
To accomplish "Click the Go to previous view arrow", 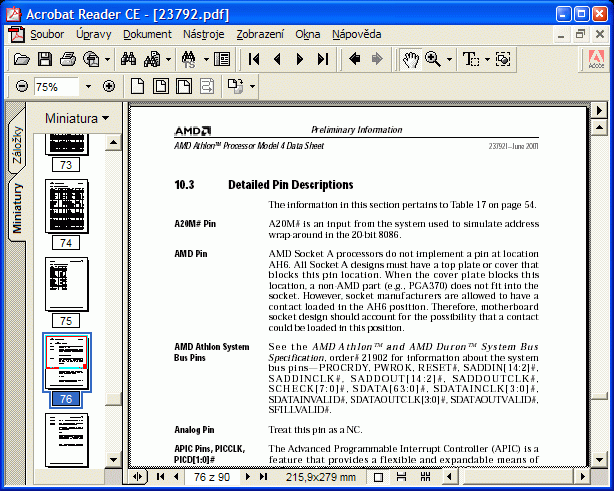I will click(354, 60).
